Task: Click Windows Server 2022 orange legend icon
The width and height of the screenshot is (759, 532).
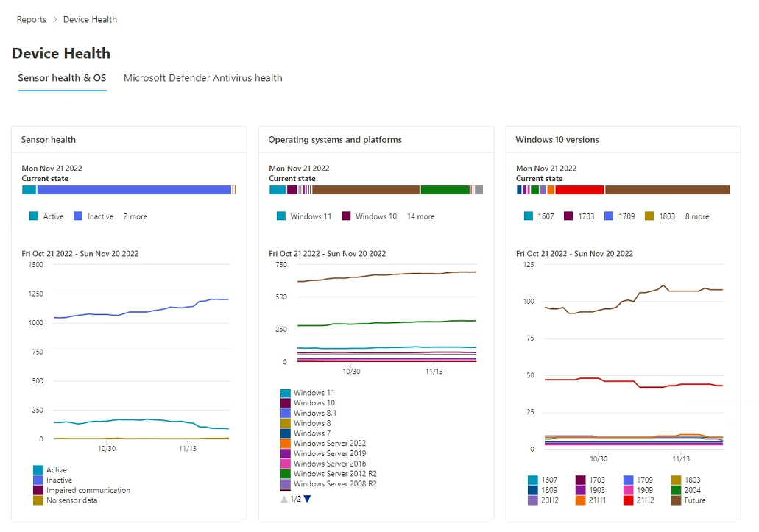Action: click(286, 444)
